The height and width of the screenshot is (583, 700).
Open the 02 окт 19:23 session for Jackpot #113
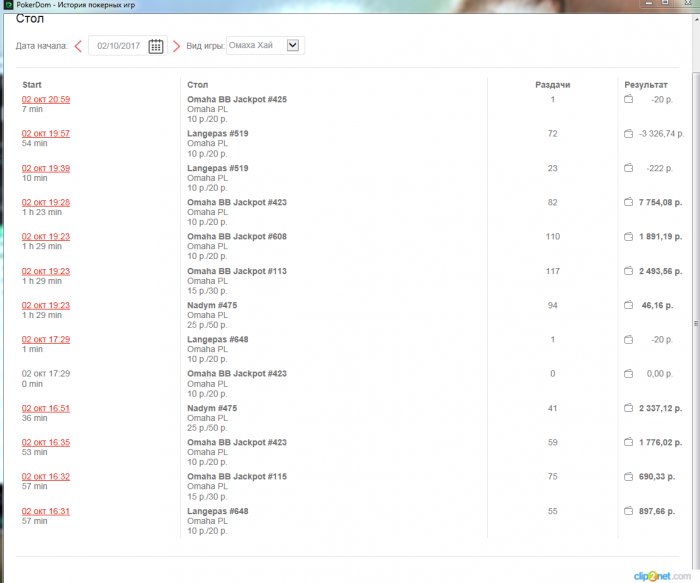(x=46, y=271)
